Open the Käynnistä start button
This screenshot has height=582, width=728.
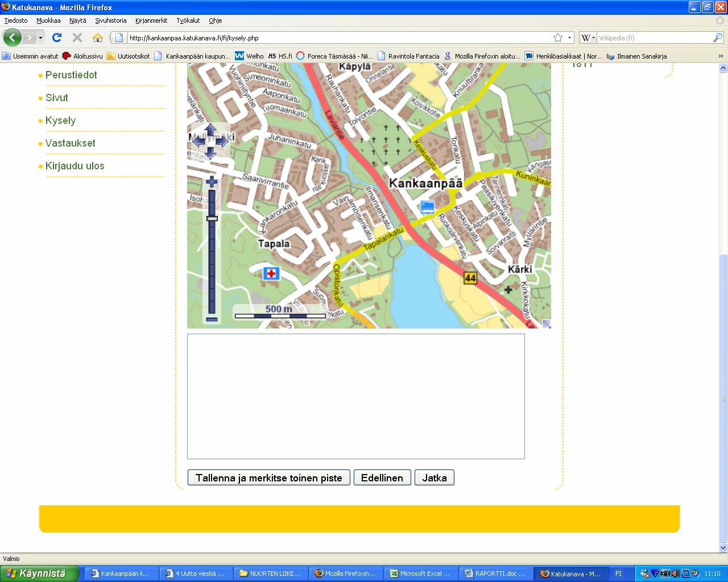click(40, 573)
